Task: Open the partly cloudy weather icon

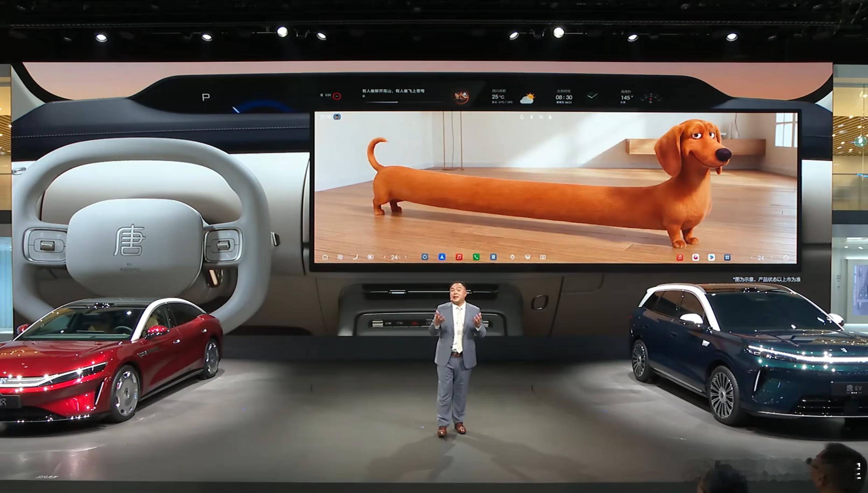Action: [527, 98]
